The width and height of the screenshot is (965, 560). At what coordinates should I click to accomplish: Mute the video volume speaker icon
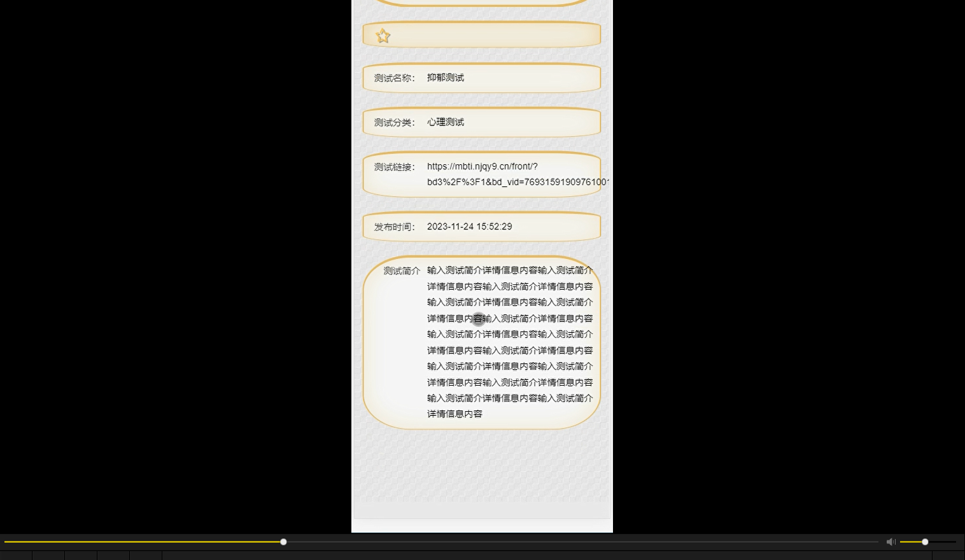pos(891,542)
